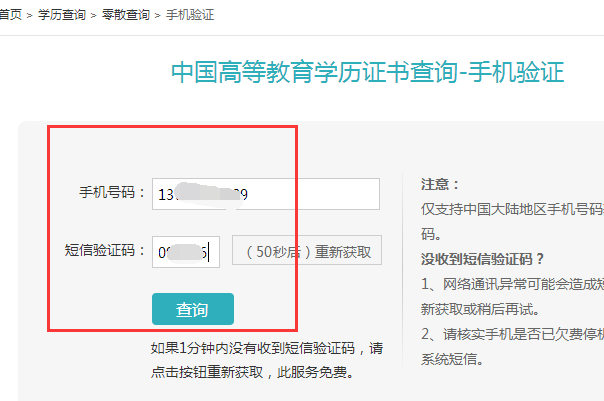Image resolution: width=604 pixels, height=401 pixels.
Task: Click the 如果1分钟内没有收到 hint text
Action: tap(267, 348)
